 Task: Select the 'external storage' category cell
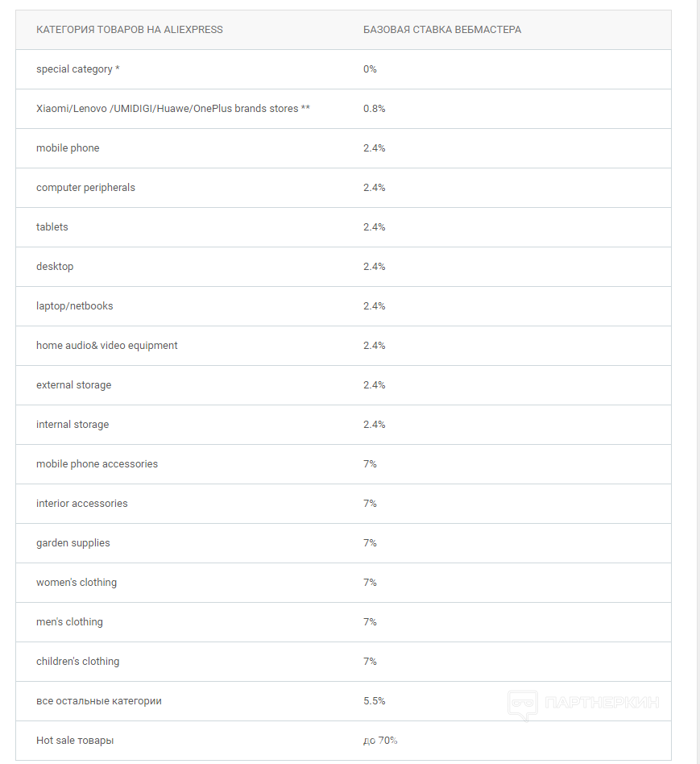point(74,385)
